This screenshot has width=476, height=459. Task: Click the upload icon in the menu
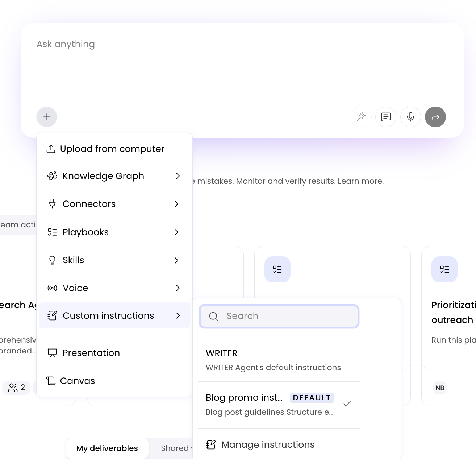tap(51, 149)
